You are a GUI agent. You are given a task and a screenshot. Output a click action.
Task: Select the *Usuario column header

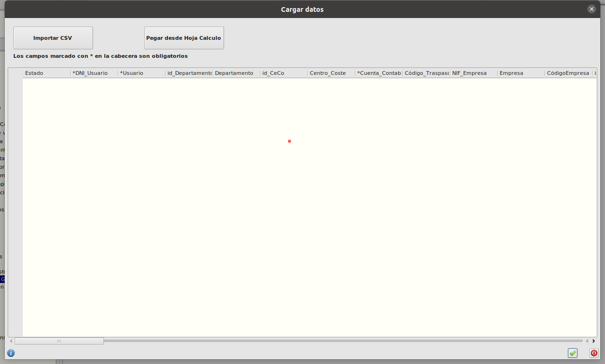(x=141, y=73)
